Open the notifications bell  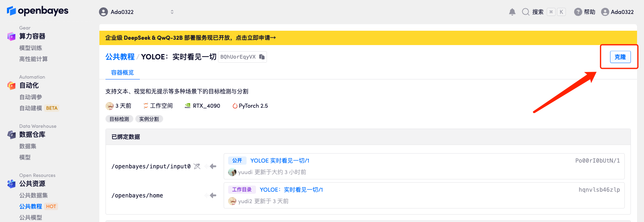point(512,12)
